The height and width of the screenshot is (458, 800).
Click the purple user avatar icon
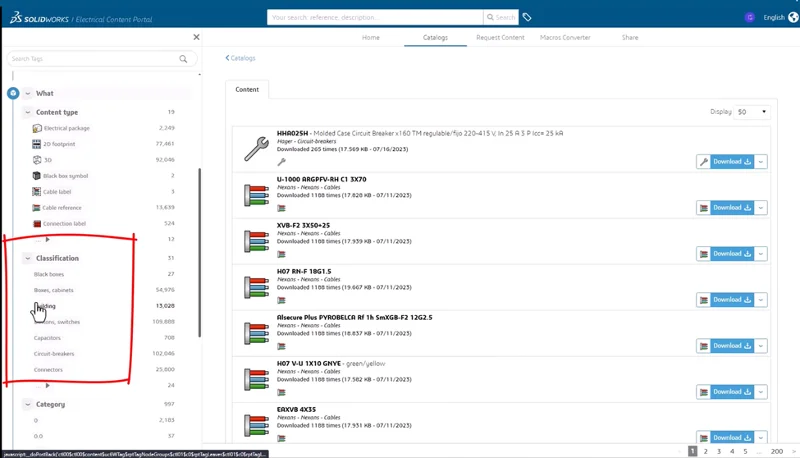click(750, 17)
